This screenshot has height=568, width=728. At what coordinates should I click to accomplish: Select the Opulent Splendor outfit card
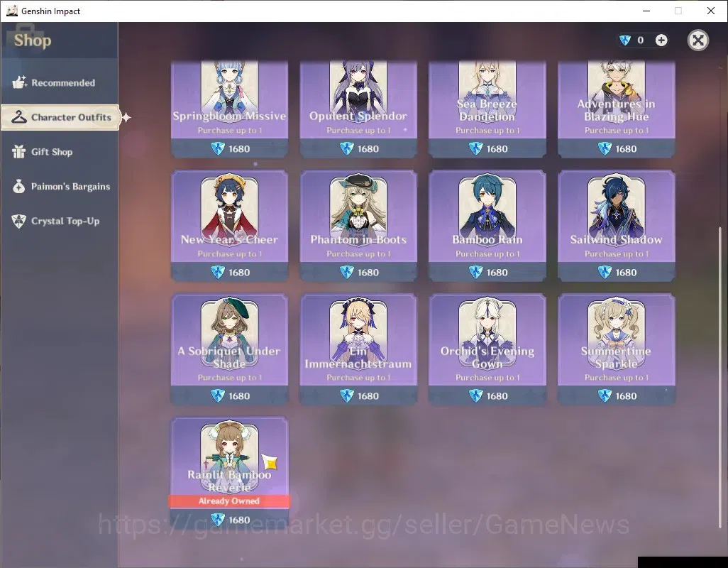coord(358,109)
